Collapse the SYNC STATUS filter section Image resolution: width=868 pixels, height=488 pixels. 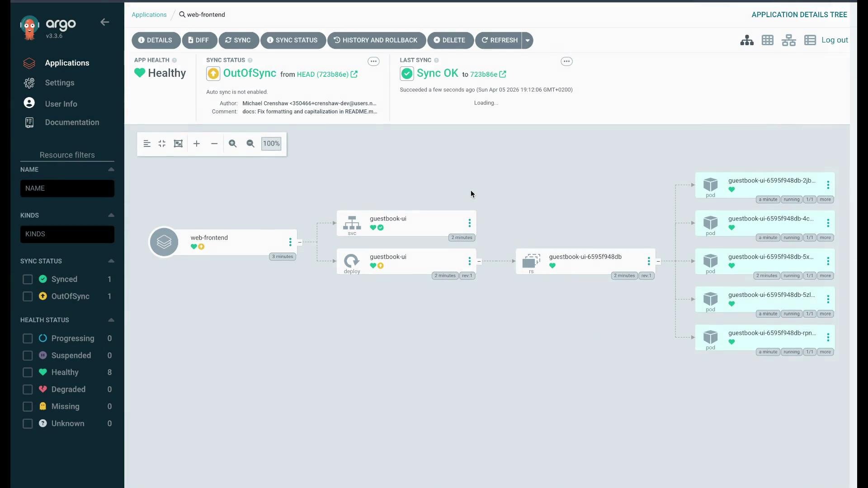(111, 261)
